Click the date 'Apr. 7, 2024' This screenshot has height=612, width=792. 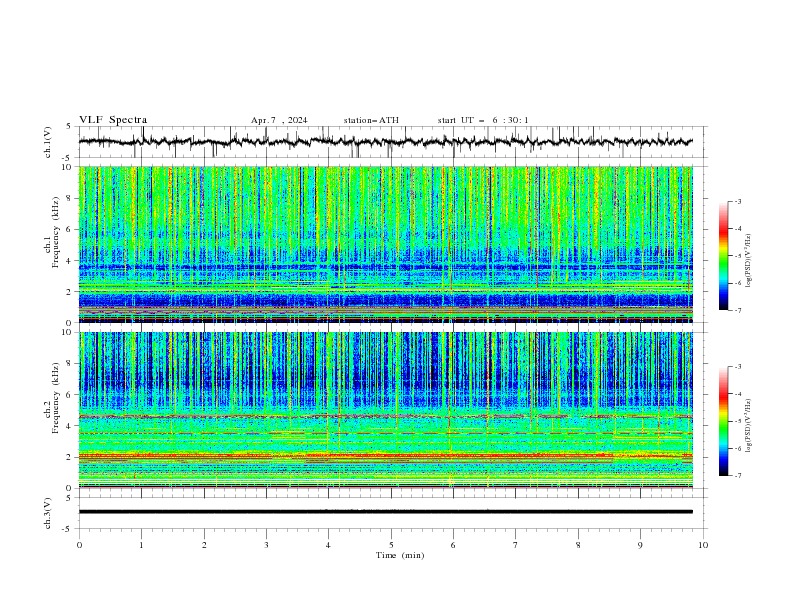(x=279, y=120)
